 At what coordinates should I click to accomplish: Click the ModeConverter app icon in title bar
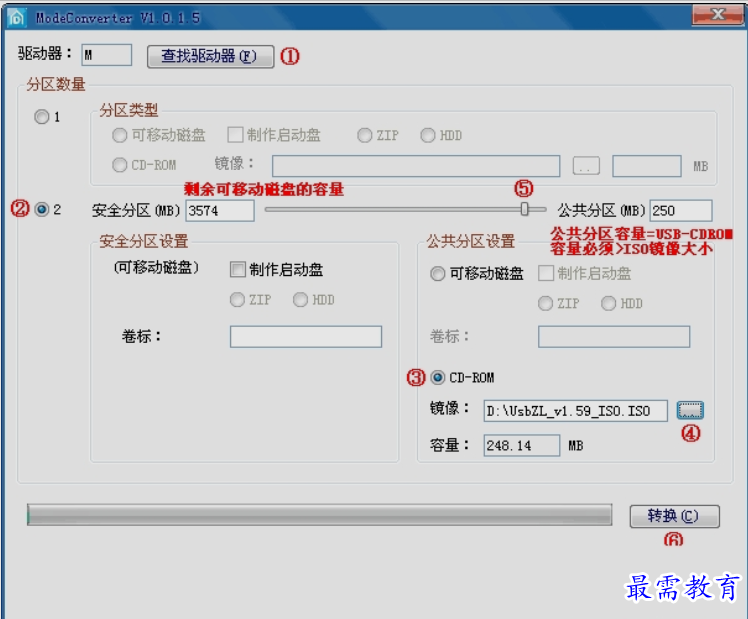[x=16, y=18]
